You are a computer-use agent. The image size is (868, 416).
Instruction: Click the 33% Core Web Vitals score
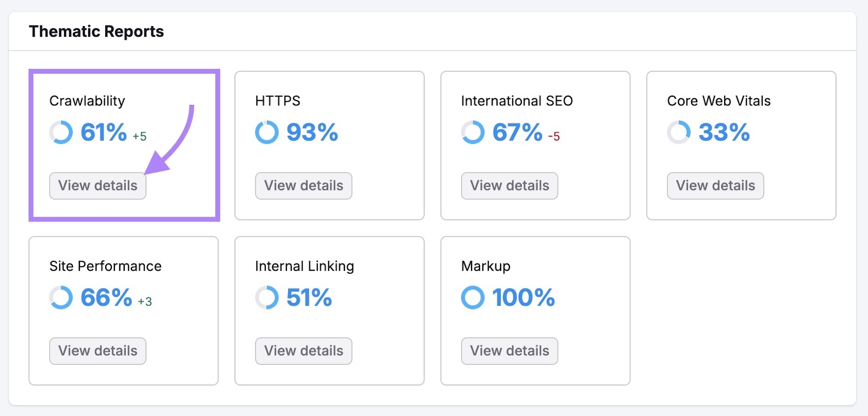[x=724, y=132]
